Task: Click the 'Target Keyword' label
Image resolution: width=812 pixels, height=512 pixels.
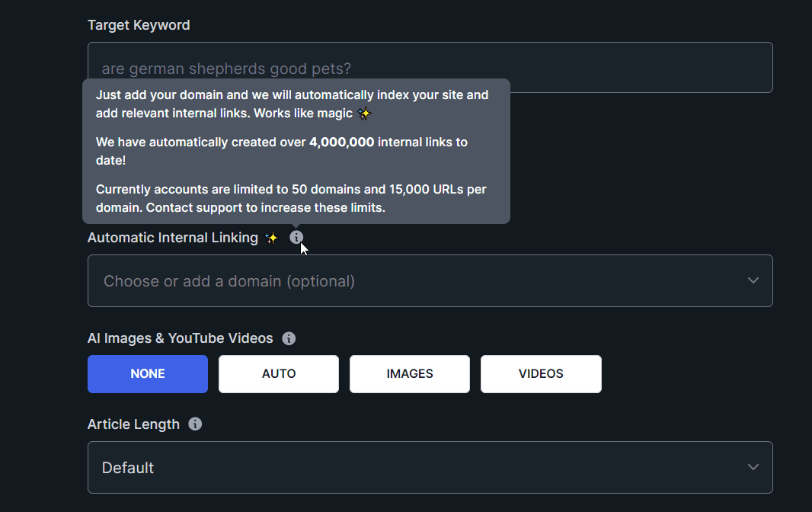Action: 139,25
